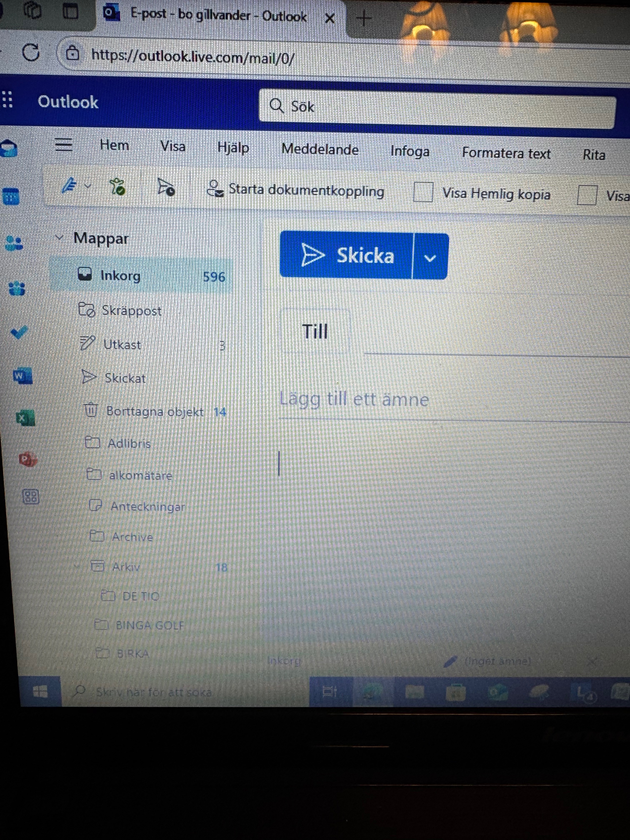Image resolution: width=630 pixels, height=840 pixels.
Task: Collapse the Mappar folder list
Action: tap(59, 238)
